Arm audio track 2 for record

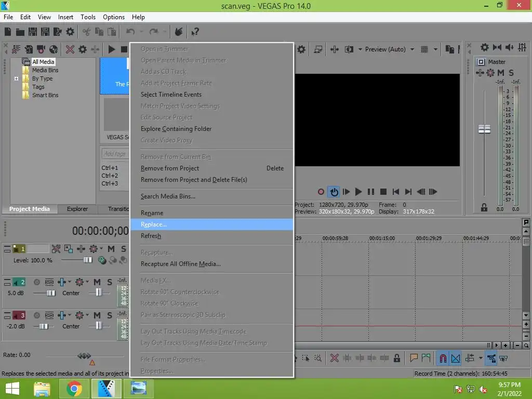point(37,282)
